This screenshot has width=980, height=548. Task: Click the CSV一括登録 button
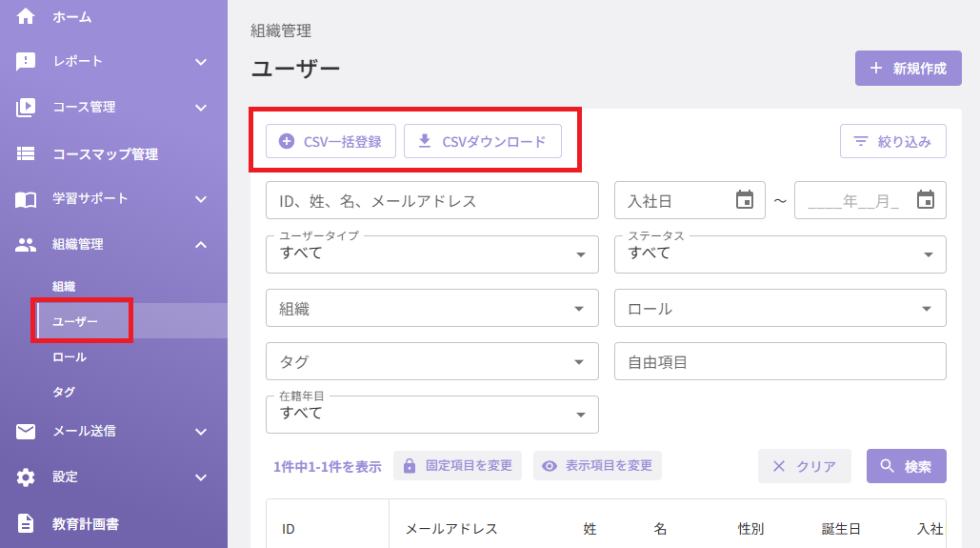pos(330,141)
